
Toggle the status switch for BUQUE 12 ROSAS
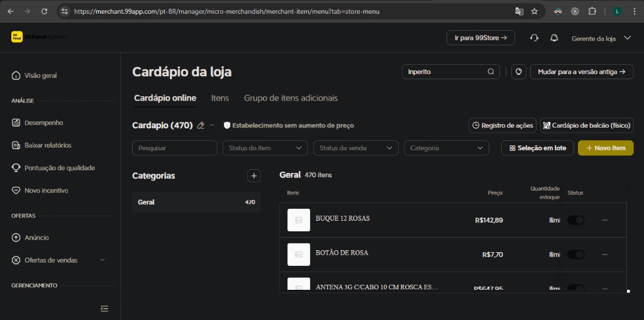576,220
